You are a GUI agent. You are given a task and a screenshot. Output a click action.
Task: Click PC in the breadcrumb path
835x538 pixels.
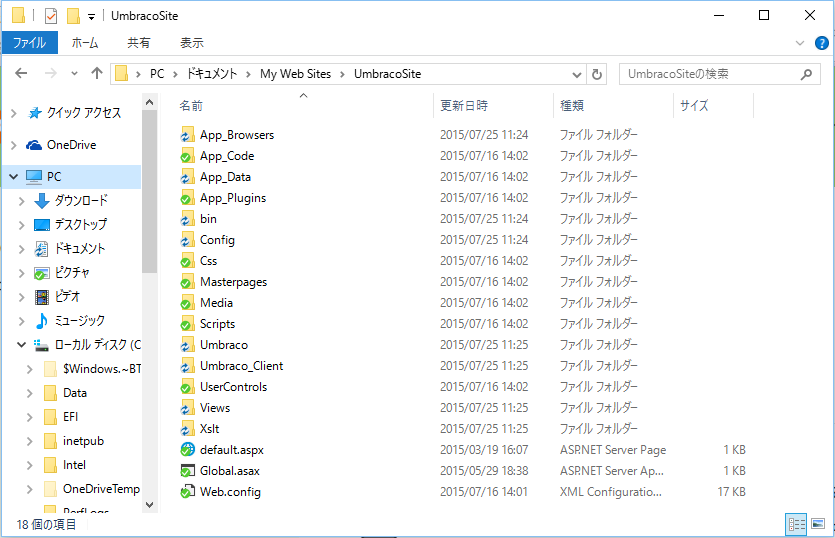157,74
